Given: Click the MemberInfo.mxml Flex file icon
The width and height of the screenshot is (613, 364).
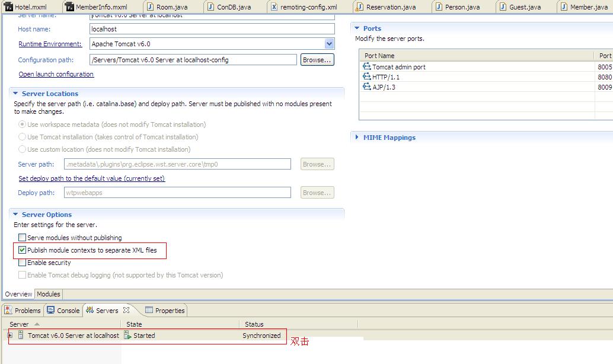Looking at the screenshot, I should [69, 7].
